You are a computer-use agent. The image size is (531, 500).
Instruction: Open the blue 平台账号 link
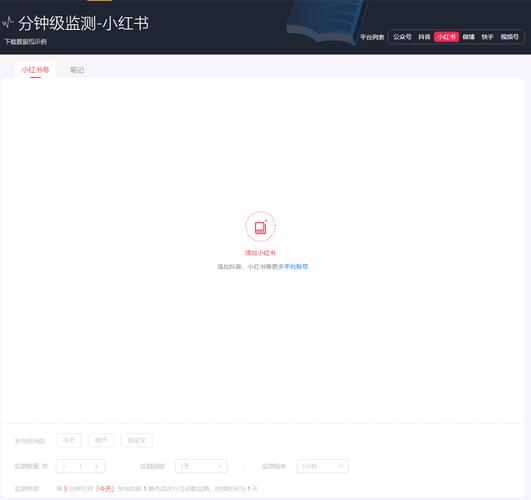pos(296,267)
